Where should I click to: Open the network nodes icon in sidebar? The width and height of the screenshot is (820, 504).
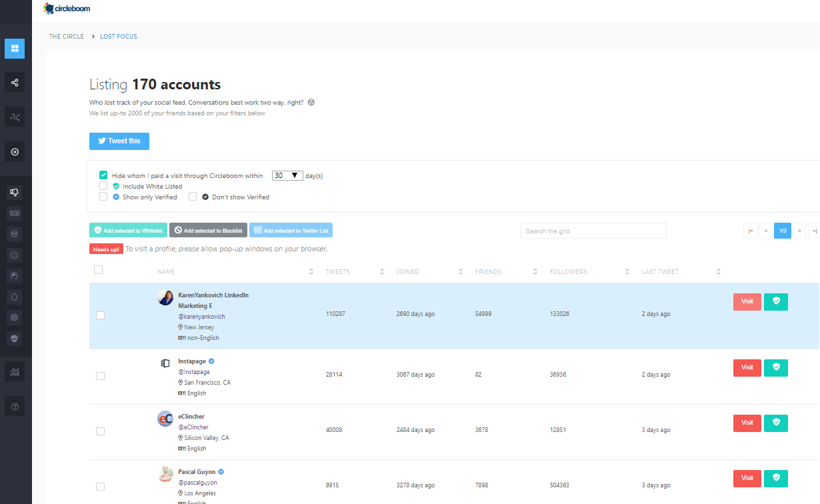click(15, 117)
